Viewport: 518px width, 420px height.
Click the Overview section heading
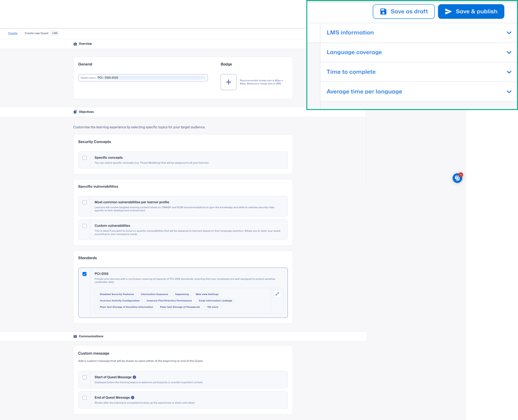(x=85, y=44)
